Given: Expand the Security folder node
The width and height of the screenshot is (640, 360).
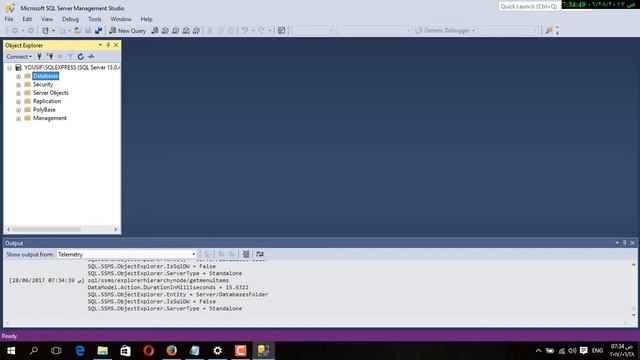Looking at the screenshot, I should pos(18,85).
